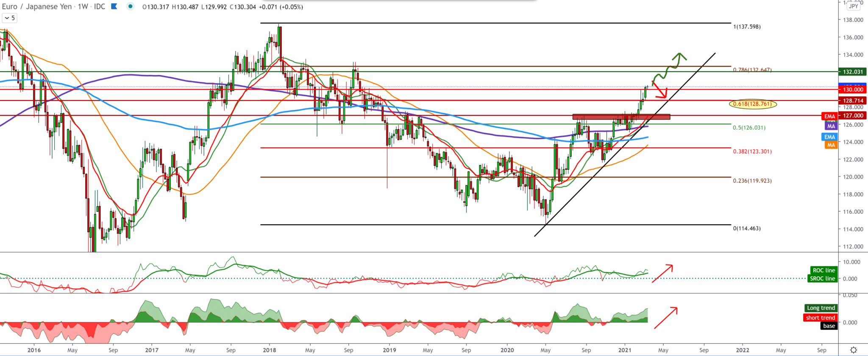Click the SROC line indicator label

click(x=822, y=278)
